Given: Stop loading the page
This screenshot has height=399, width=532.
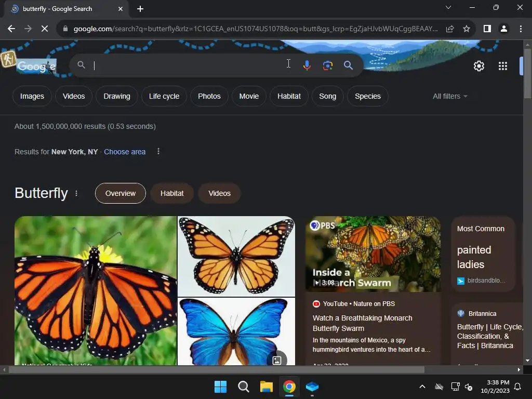Looking at the screenshot, I should (45, 29).
